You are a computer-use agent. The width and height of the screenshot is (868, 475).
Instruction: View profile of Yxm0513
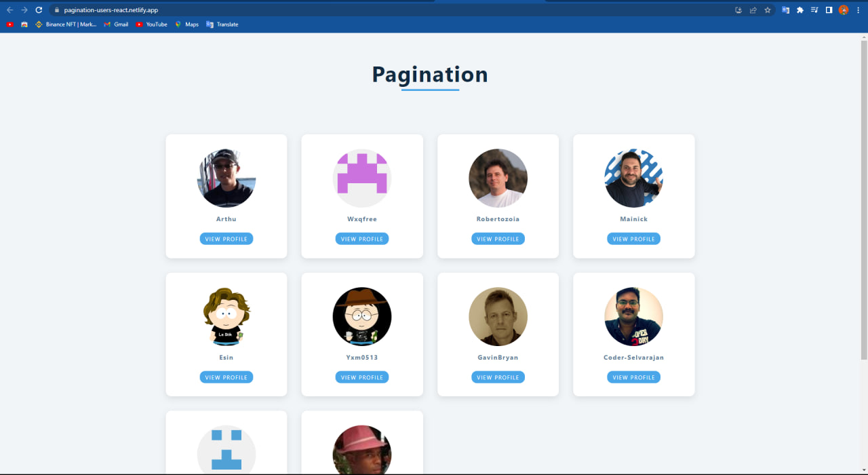click(362, 377)
